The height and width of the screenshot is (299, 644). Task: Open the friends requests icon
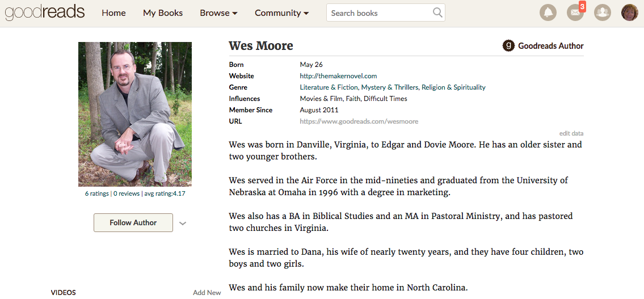603,12
